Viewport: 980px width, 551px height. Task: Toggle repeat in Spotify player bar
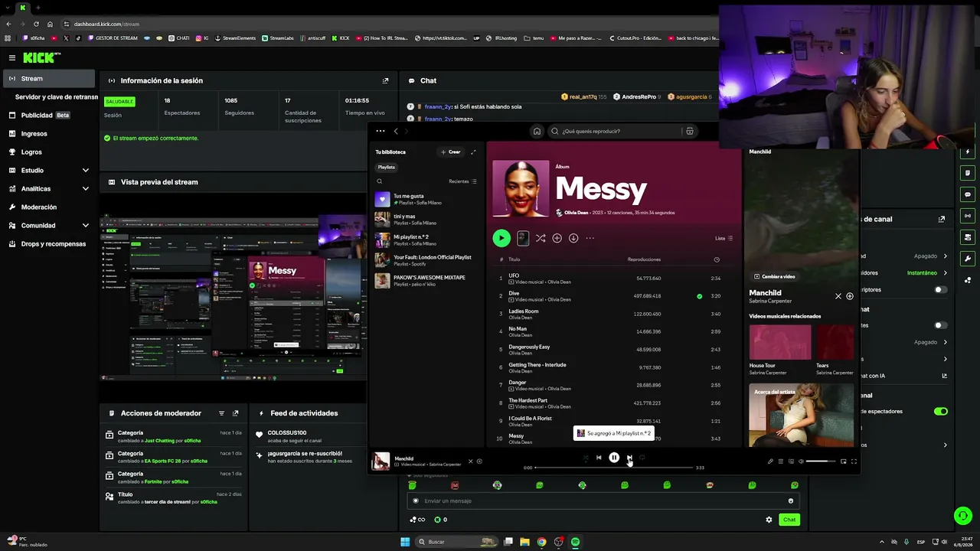click(x=642, y=458)
